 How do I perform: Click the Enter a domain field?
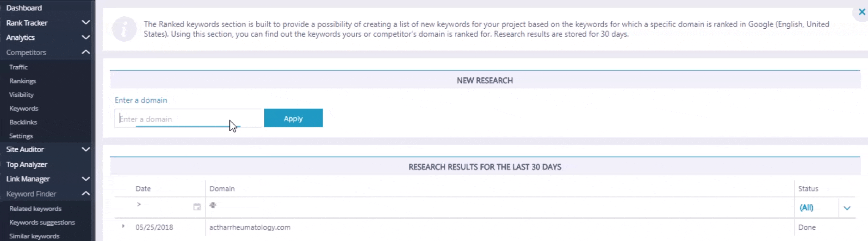(188, 119)
